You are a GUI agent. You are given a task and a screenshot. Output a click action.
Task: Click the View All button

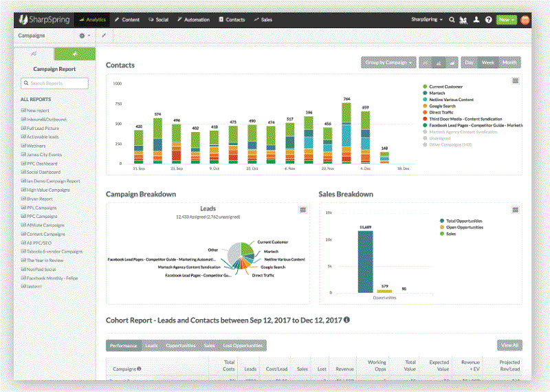(x=509, y=345)
